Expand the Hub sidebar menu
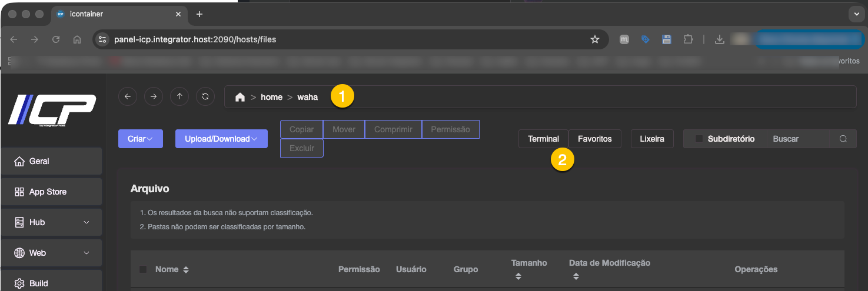Screen dimensions: 868x291 click(x=51, y=222)
